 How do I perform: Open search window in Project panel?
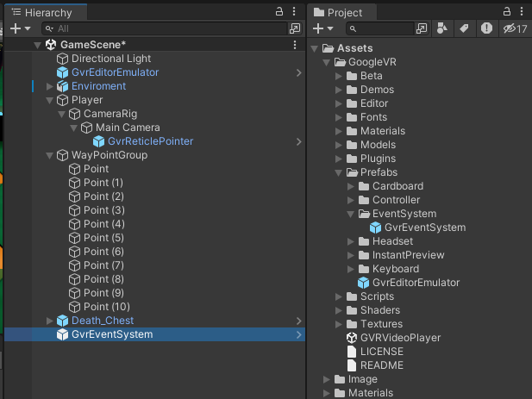point(422,28)
